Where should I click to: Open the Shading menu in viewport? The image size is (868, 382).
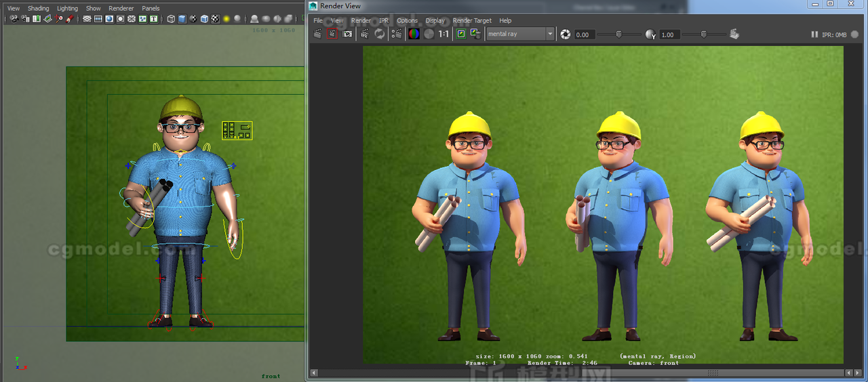point(38,9)
